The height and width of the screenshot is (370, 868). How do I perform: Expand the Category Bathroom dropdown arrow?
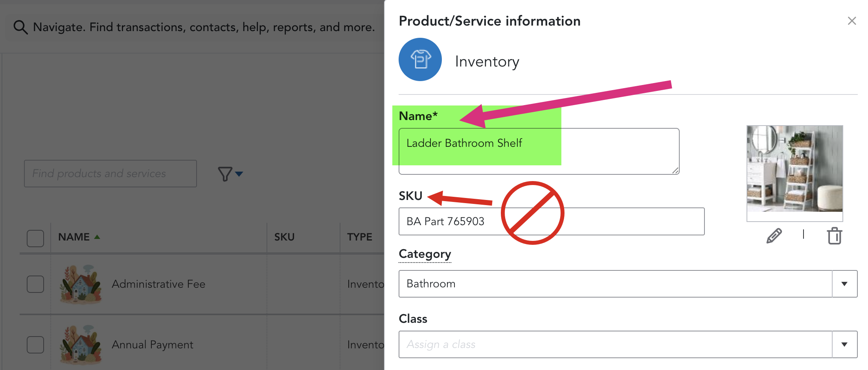pos(844,284)
